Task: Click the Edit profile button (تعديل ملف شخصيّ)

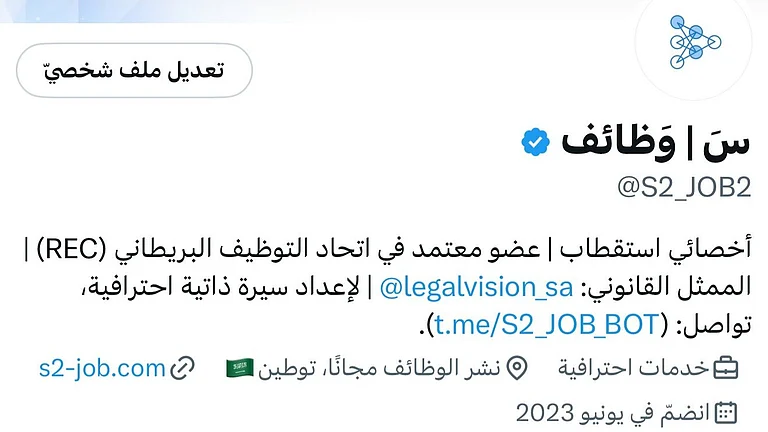Action: [x=134, y=70]
